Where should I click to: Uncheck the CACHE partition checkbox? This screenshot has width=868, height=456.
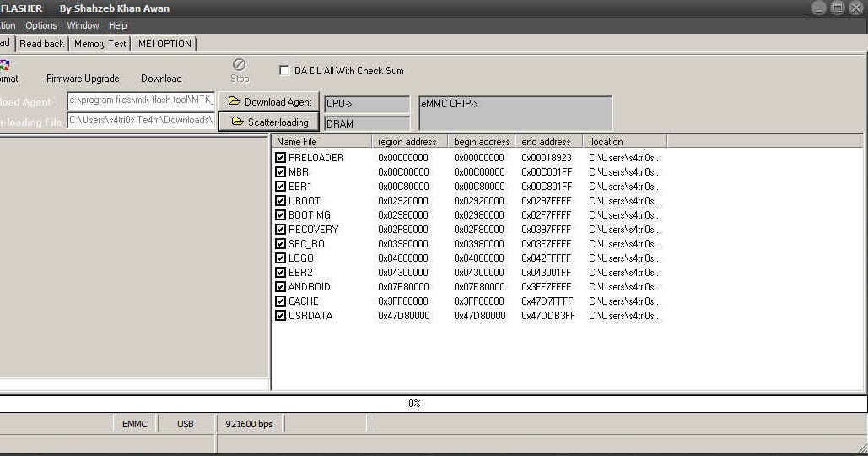(281, 301)
